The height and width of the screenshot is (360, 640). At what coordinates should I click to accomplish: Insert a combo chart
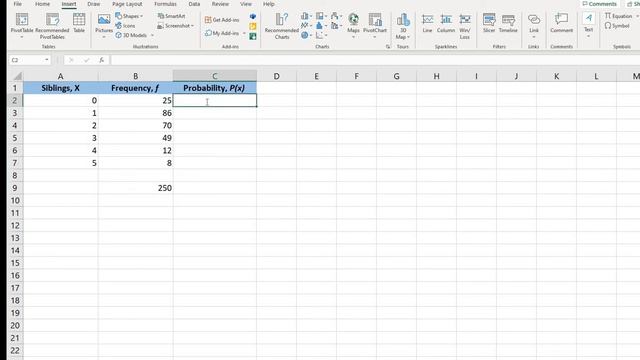336,26
